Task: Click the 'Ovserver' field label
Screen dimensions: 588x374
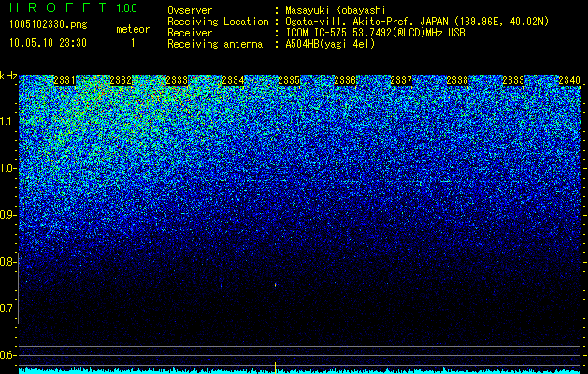Action: point(190,10)
